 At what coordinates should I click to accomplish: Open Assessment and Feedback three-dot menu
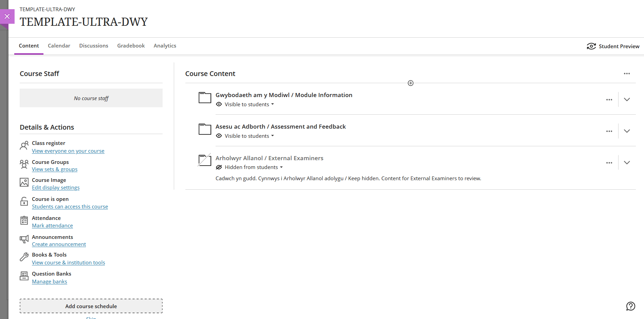(x=609, y=131)
